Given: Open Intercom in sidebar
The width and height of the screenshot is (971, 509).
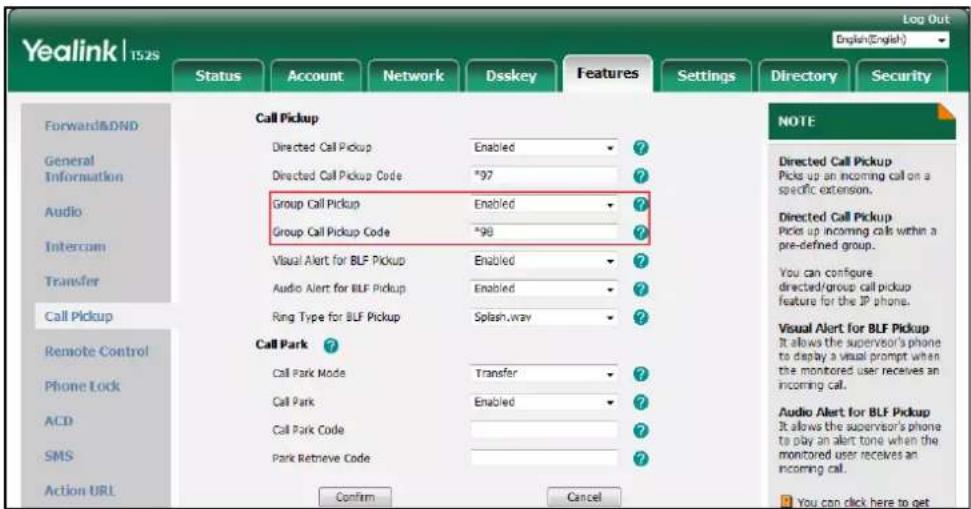Looking at the screenshot, I should (75, 246).
